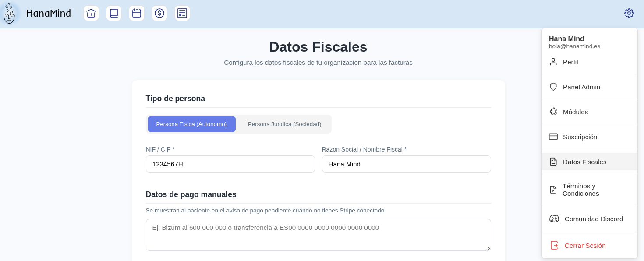This screenshot has height=261, width=644.
Task: Click the shield icon beside Panel Admin
Action: click(x=553, y=87)
